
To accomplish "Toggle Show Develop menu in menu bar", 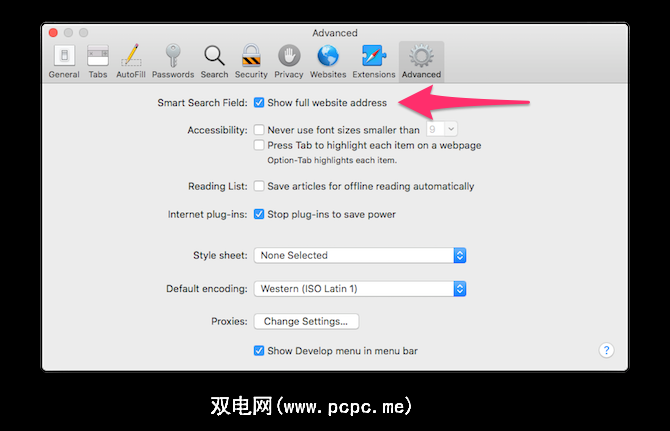I will tap(259, 351).
